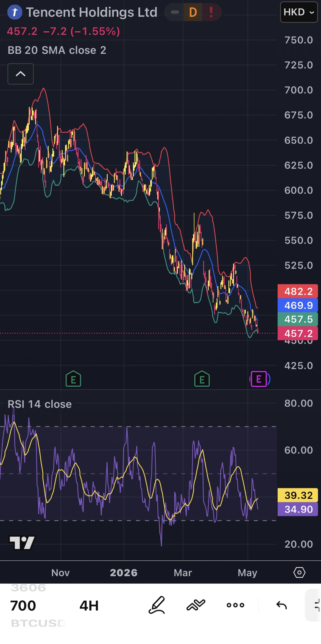Click the red exclamation warning badge
The width and height of the screenshot is (321, 644).
click(211, 12)
